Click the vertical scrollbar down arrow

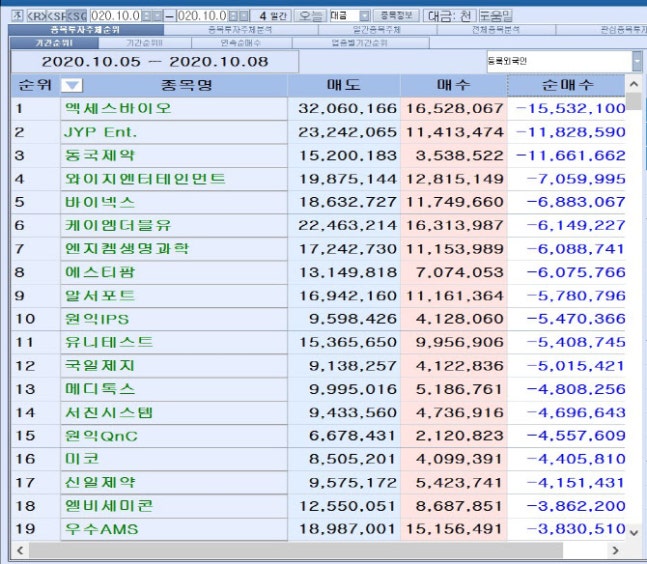pyautogui.click(x=634, y=532)
